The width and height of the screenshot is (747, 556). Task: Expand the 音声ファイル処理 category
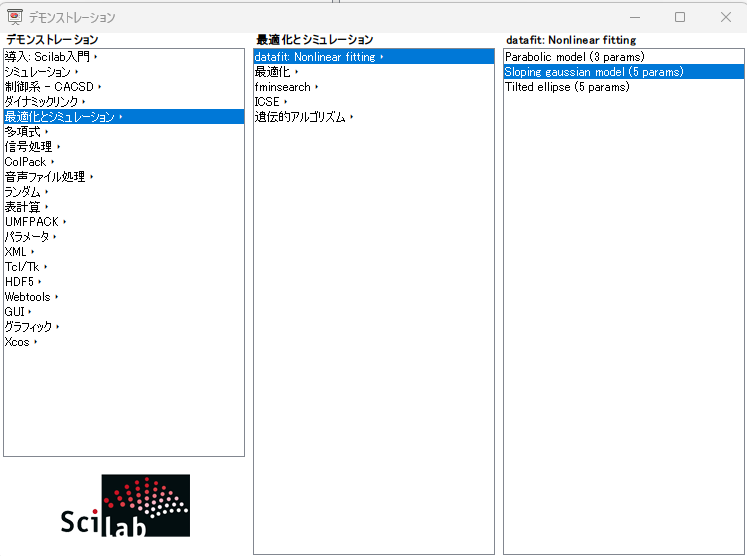click(x=44, y=177)
